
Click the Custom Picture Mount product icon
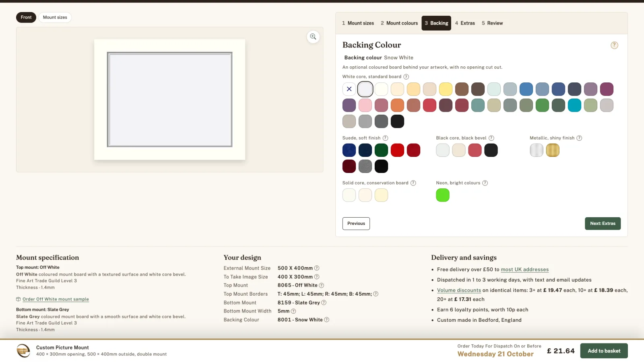pos(23,351)
